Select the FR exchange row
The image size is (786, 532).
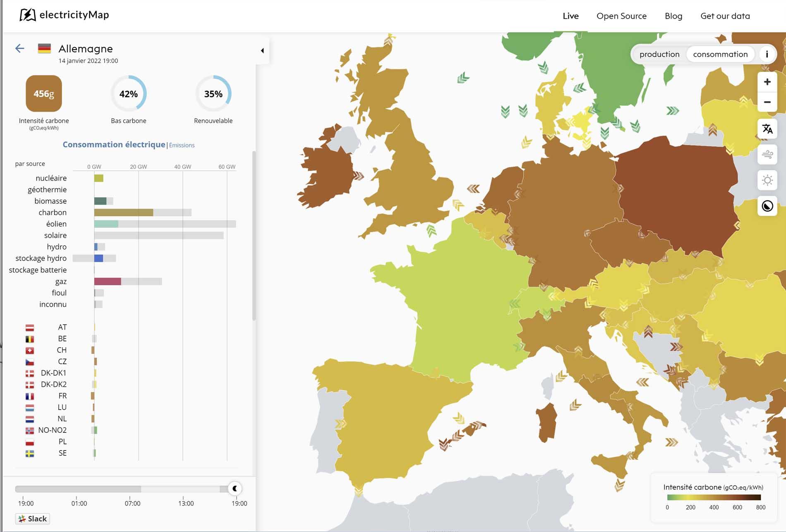click(62, 396)
